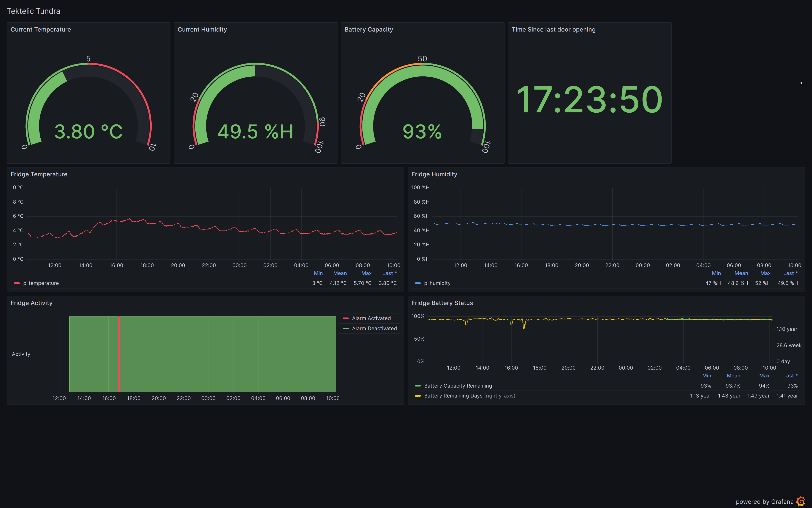Click the yellow Battery Remaining Days swatch
The width and height of the screenshot is (812, 508).
(x=418, y=396)
